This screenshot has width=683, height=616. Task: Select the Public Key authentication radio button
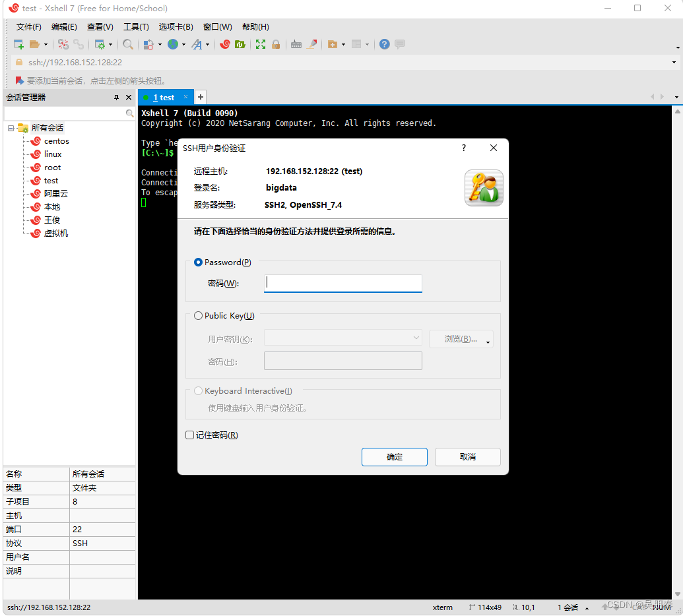198,316
